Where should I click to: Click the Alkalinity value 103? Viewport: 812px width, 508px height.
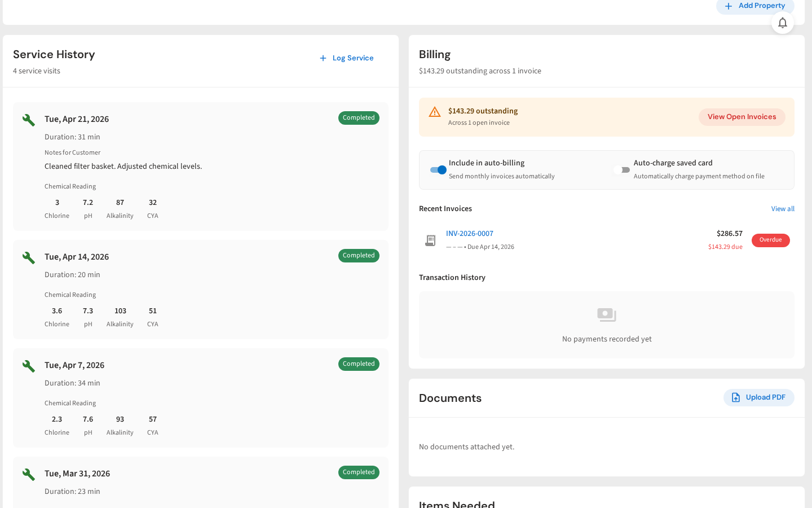tap(120, 311)
